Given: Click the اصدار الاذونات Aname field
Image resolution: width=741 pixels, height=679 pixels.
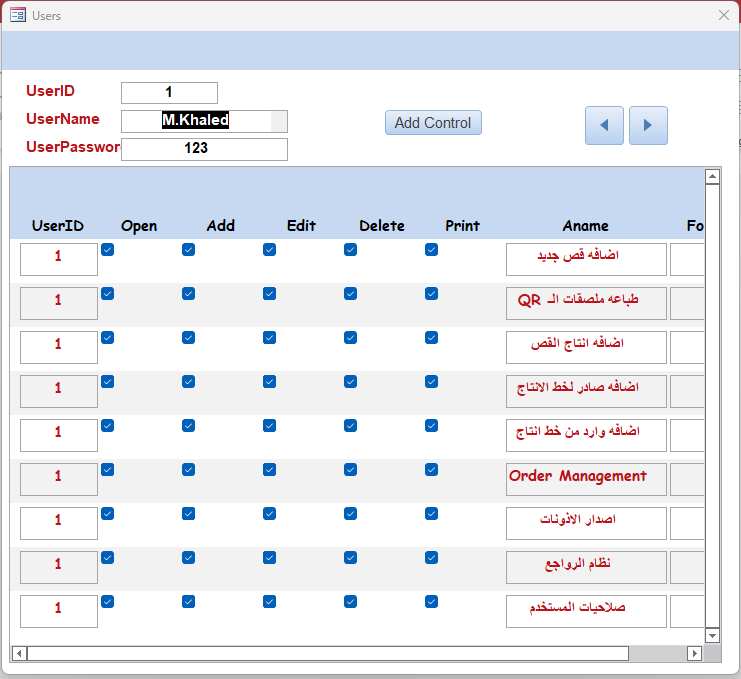Looking at the screenshot, I should coord(586,523).
